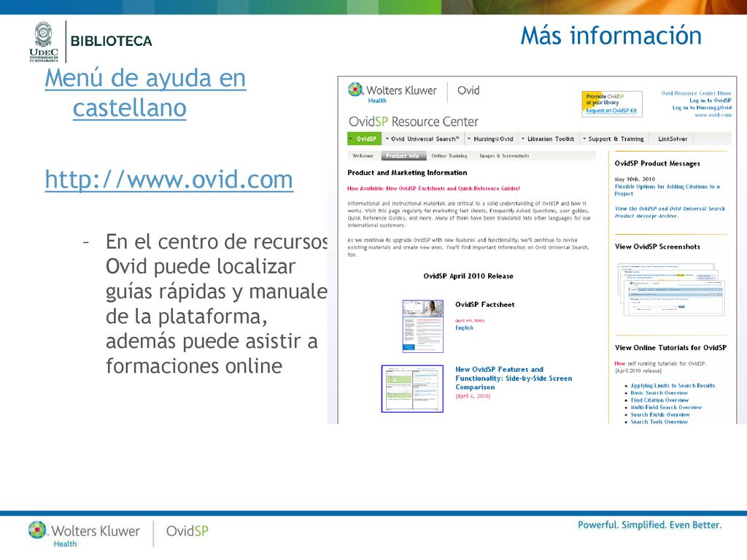Open the Nursing@Ovid menu
The height and width of the screenshot is (560, 747).
click(491, 139)
